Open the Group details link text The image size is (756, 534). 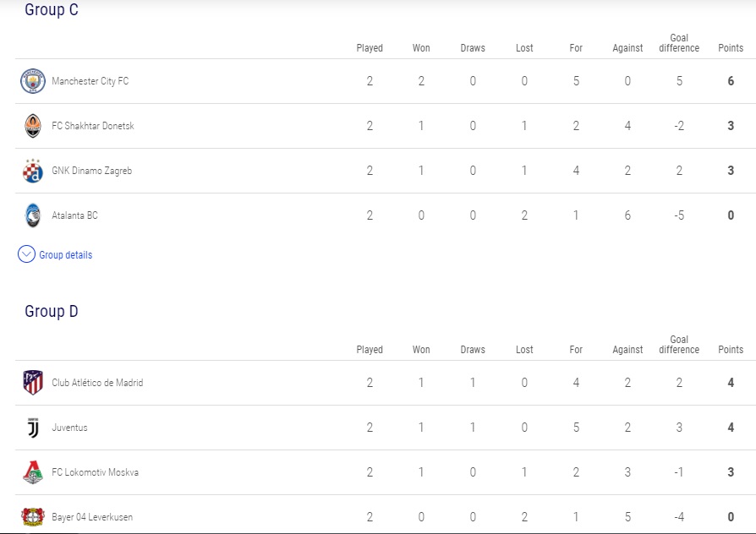point(66,255)
